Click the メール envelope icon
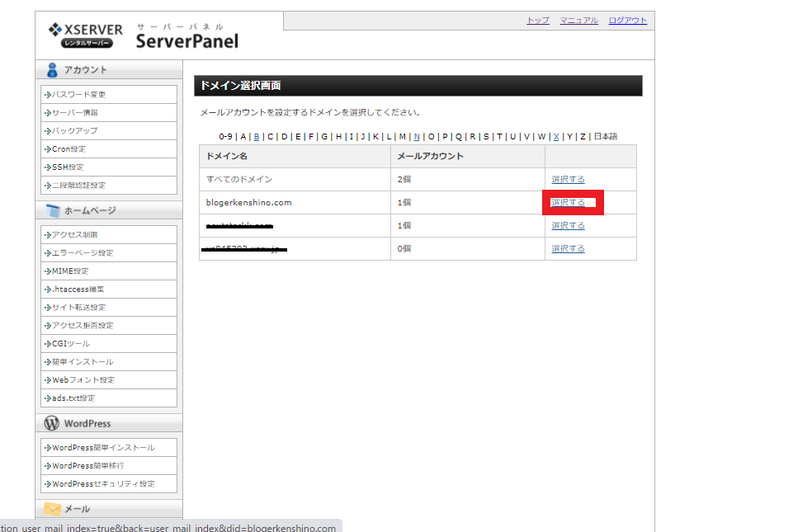Viewport: 812px width, 532px height. [x=53, y=509]
